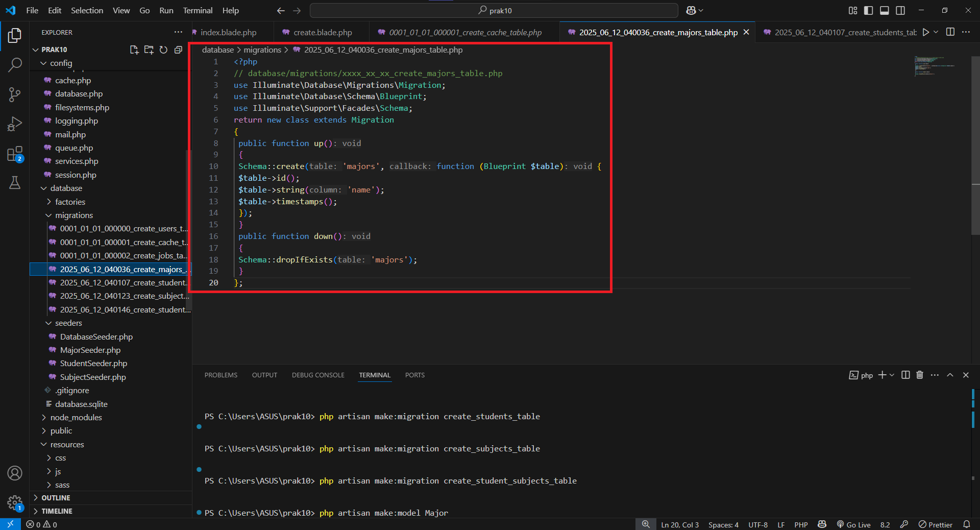The height and width of the screenshot is (530, 980).
Task: Open the Manage settings gear
Action: point(15,503)
